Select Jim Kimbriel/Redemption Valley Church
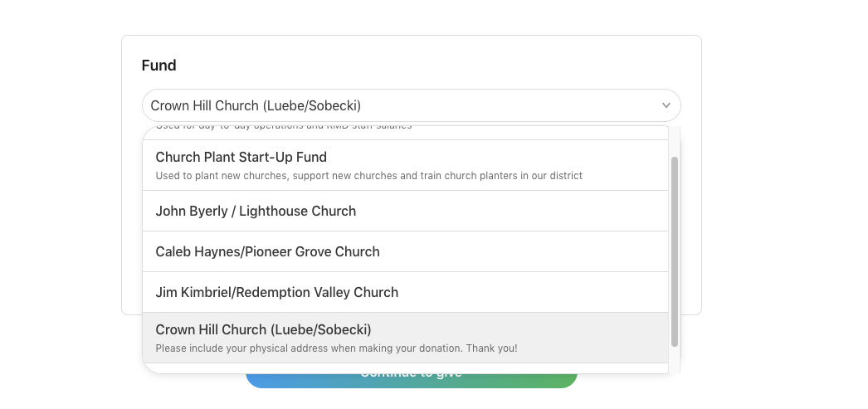 click(277, 293)
